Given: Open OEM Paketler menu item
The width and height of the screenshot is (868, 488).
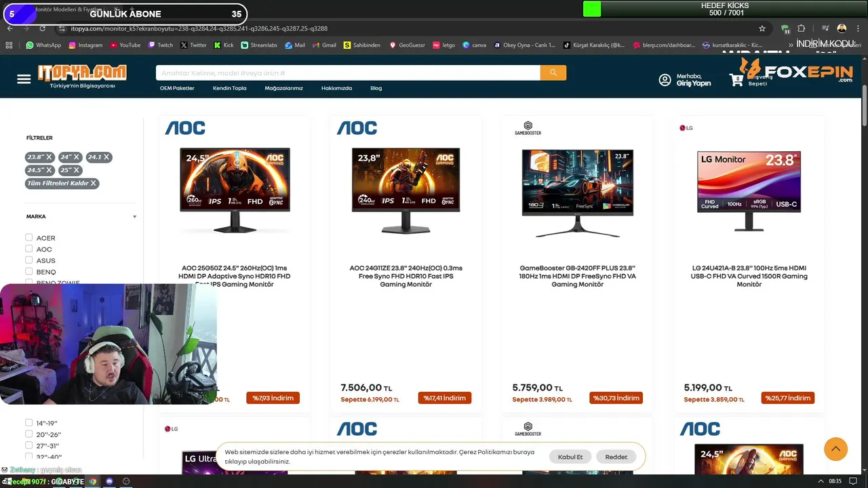Looking at the screenshot, I should pos(177,88).
